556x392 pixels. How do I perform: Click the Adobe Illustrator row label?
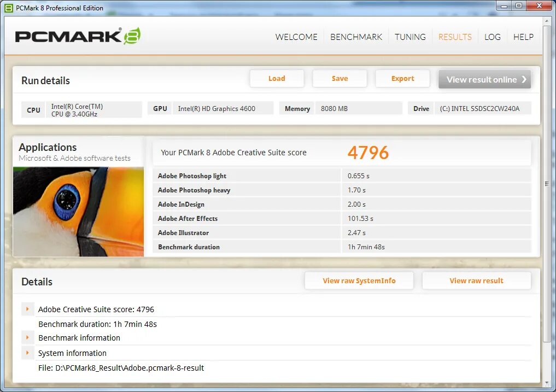pos(183,233)
